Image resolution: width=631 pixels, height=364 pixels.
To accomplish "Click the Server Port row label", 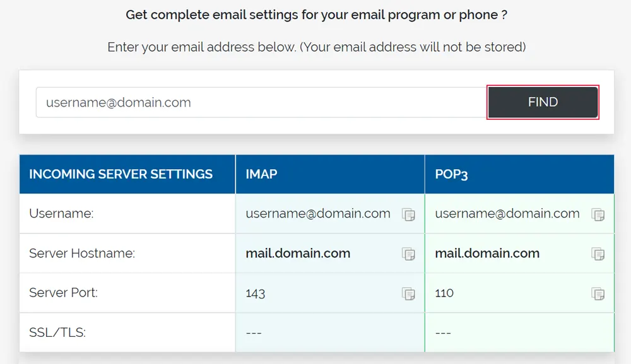I will point(64,293).
